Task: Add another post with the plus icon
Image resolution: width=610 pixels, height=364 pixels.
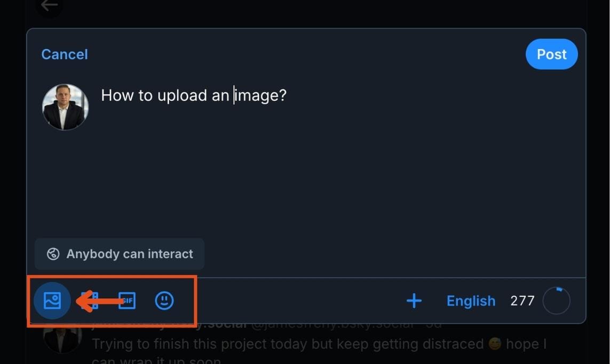Action: pyautogui.click(x=414, y=300)
